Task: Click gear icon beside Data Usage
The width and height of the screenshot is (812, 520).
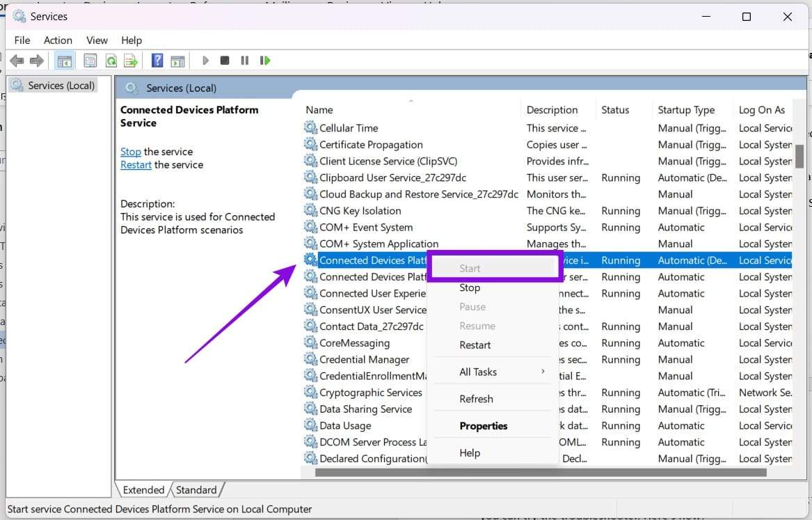Action: click(311, 425)
